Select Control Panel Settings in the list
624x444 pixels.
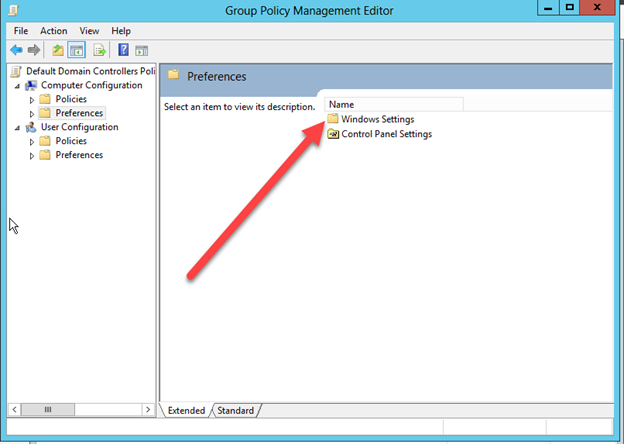click(x=386, y=134)
